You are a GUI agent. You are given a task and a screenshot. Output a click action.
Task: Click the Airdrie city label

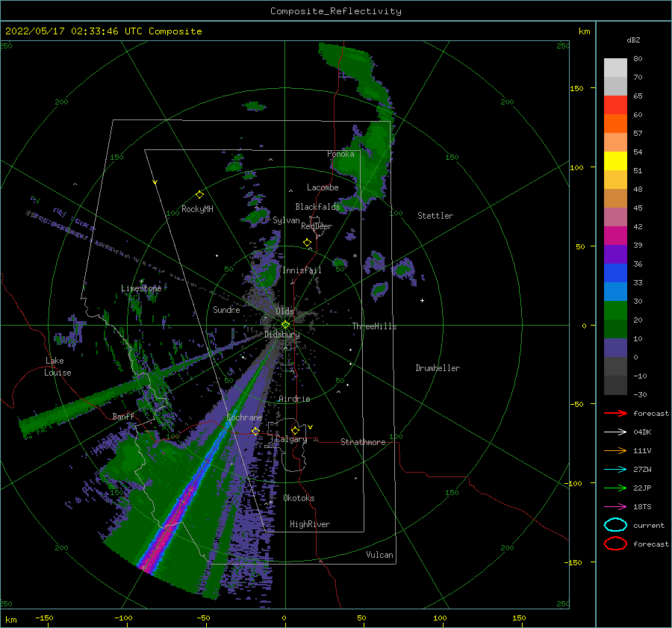click(x=294, y=399)
